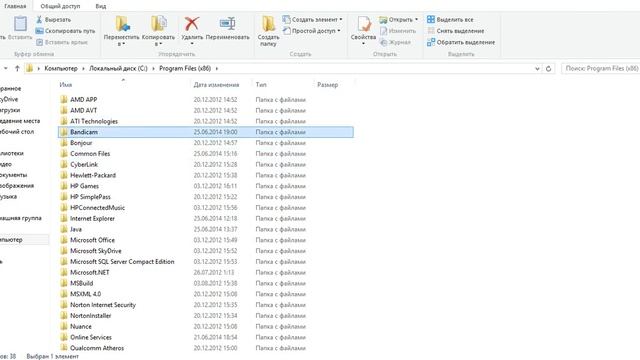Click Invert selection (Обратить выделение)

(461, 42)
